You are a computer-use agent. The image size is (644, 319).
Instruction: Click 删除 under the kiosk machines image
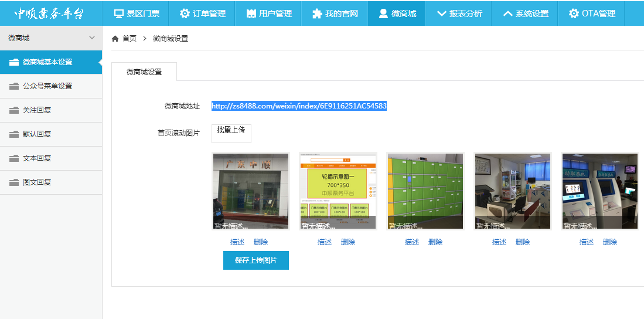point(610,242)
